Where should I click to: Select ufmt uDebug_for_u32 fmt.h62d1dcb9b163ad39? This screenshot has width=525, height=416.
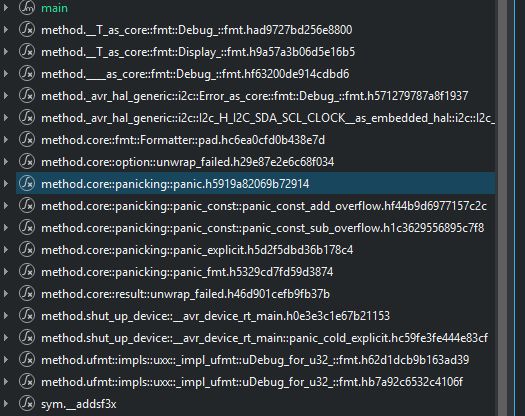[255, 360]
